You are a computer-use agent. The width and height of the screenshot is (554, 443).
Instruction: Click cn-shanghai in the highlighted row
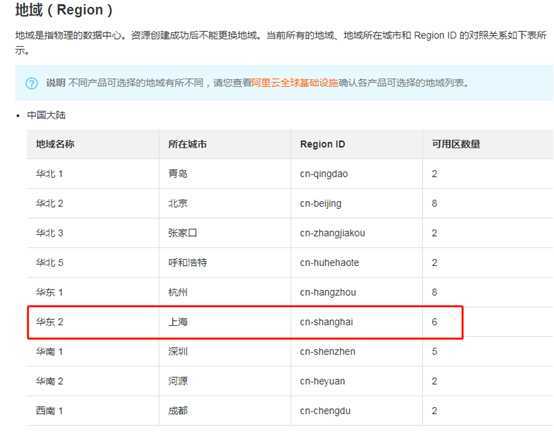pyautogui.click(x=326, y=322)
